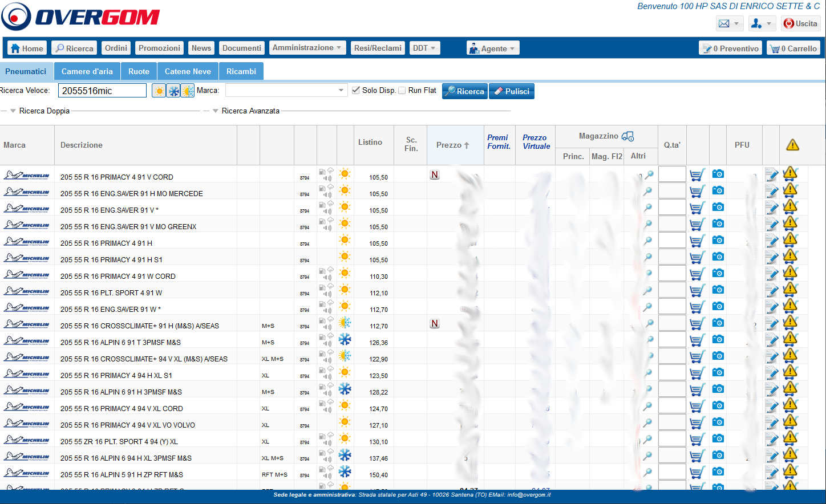Expand the Agente dropdown menu

click(492, 48)
